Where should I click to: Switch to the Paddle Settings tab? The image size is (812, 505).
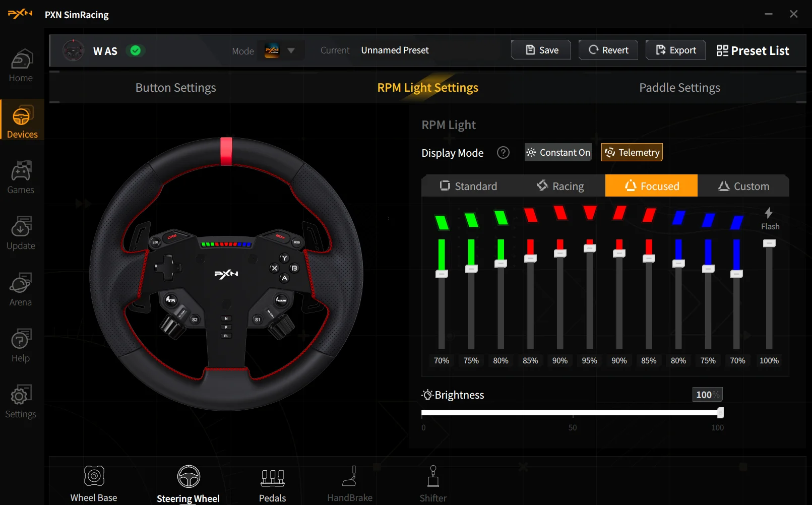click(x=679, y=88)
